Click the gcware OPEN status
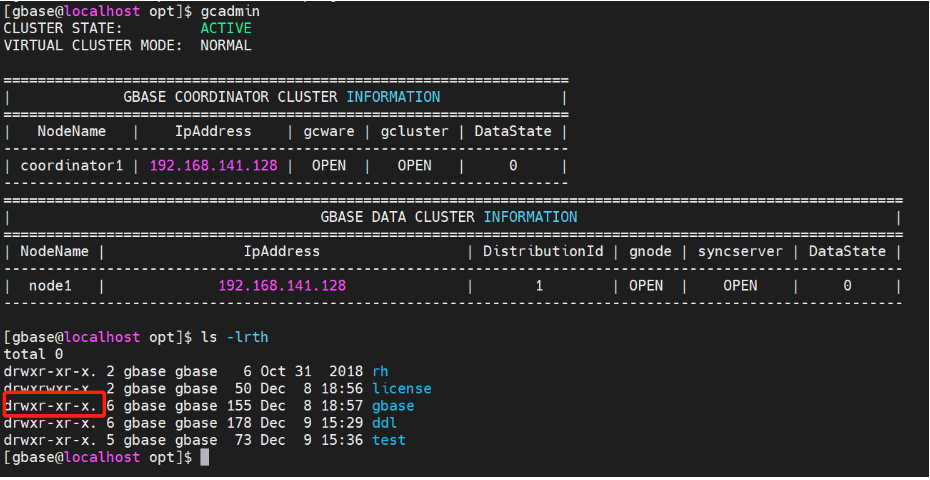 tap(328, 165)
